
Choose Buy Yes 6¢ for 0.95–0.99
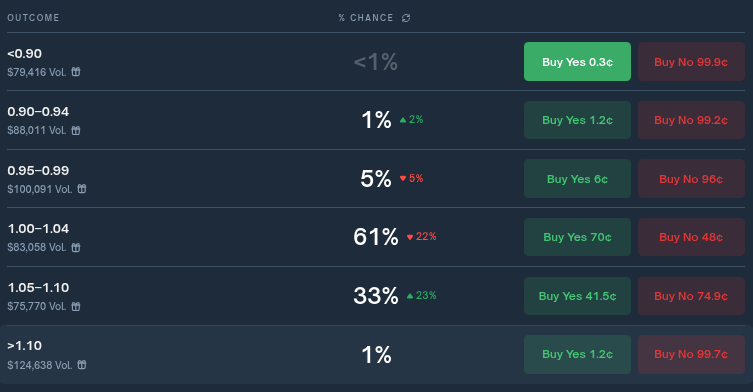[577, 179]
